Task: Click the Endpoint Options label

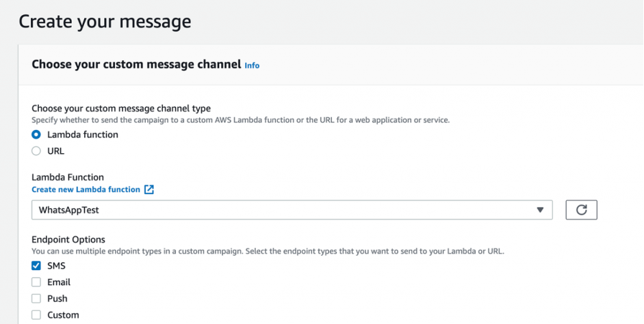Action: 68,239
